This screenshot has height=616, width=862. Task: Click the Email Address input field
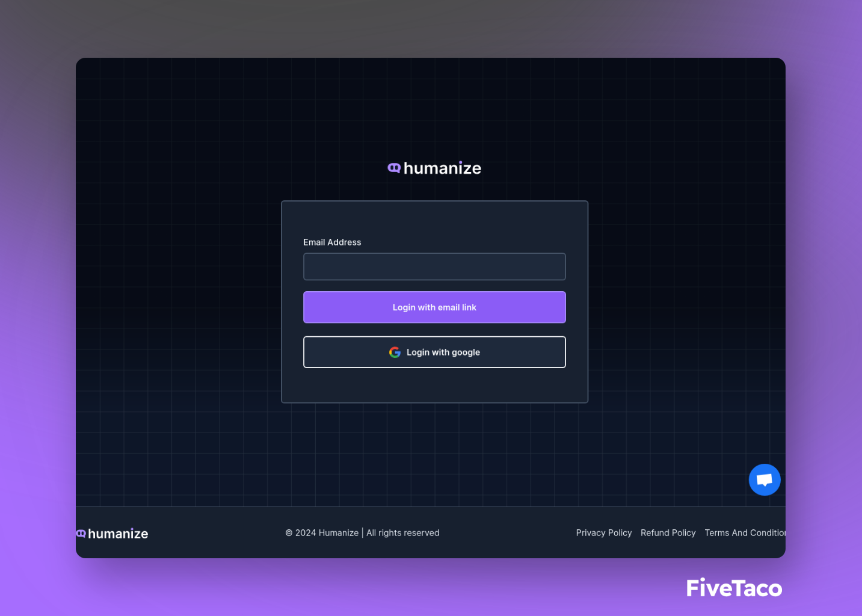point(434,266)
